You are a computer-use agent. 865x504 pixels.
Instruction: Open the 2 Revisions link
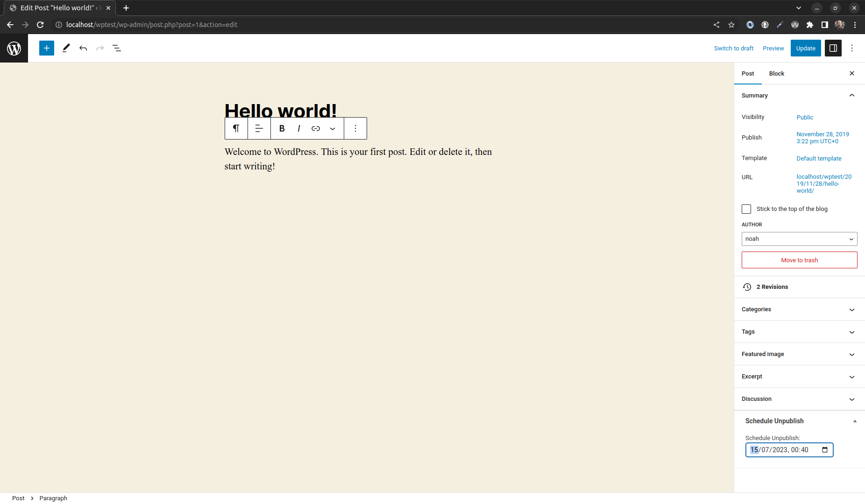pos(772,287)
